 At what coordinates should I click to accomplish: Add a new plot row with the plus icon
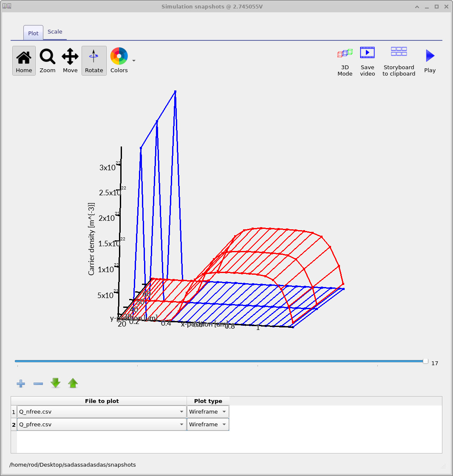(20, 383)
